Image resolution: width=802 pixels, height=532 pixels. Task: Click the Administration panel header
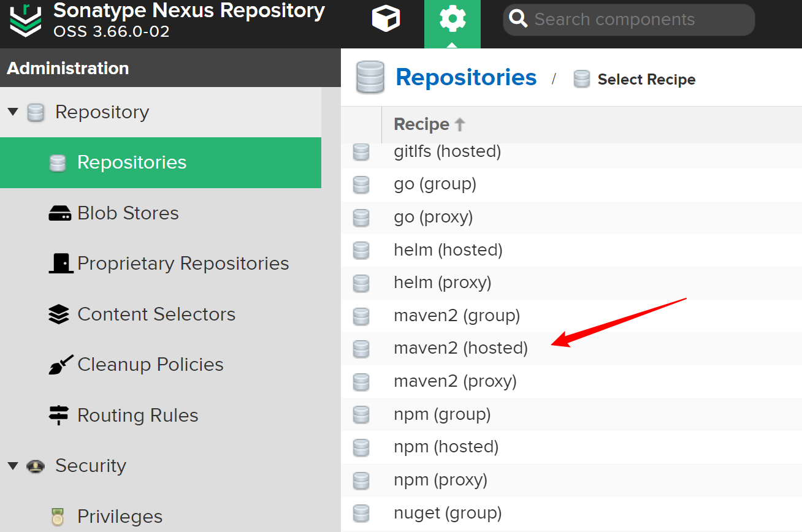click(170, 68)
